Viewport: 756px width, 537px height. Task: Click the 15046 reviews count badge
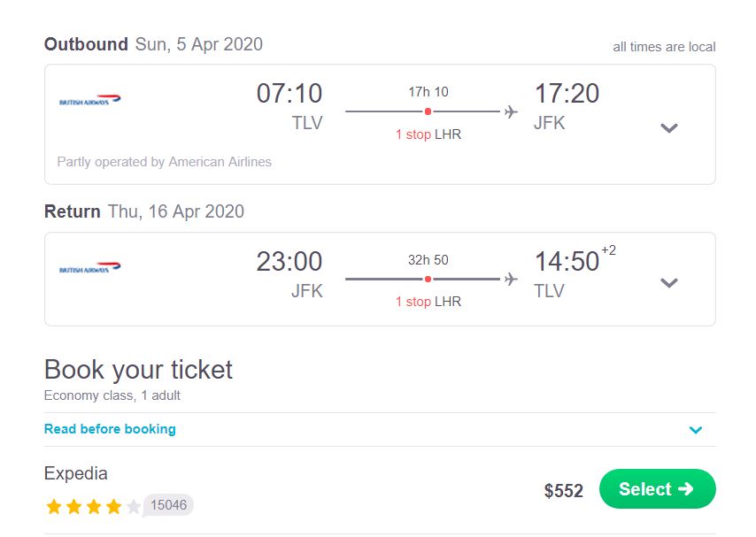click(168, 505)
